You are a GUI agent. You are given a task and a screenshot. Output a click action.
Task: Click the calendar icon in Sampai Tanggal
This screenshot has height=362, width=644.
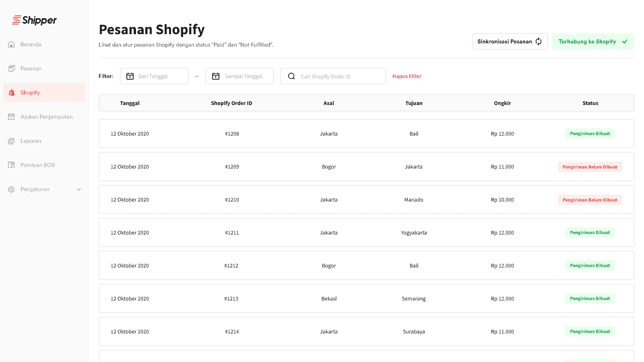pos(216,76)
